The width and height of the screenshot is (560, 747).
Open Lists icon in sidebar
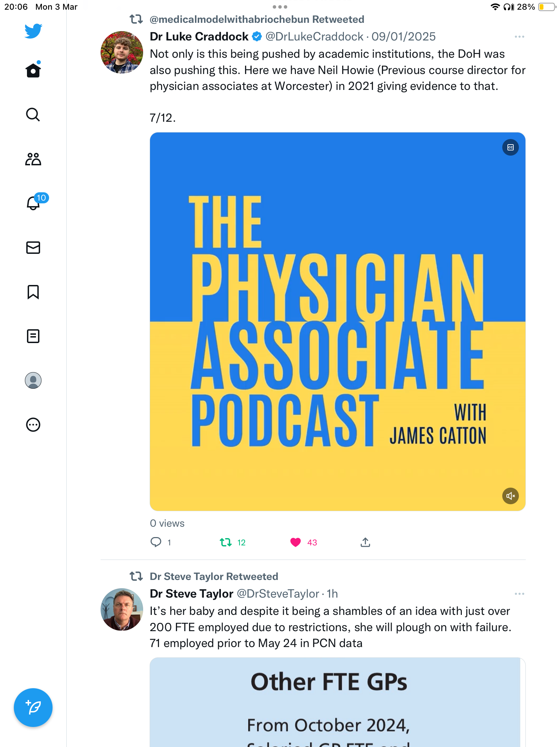[33, 336]
